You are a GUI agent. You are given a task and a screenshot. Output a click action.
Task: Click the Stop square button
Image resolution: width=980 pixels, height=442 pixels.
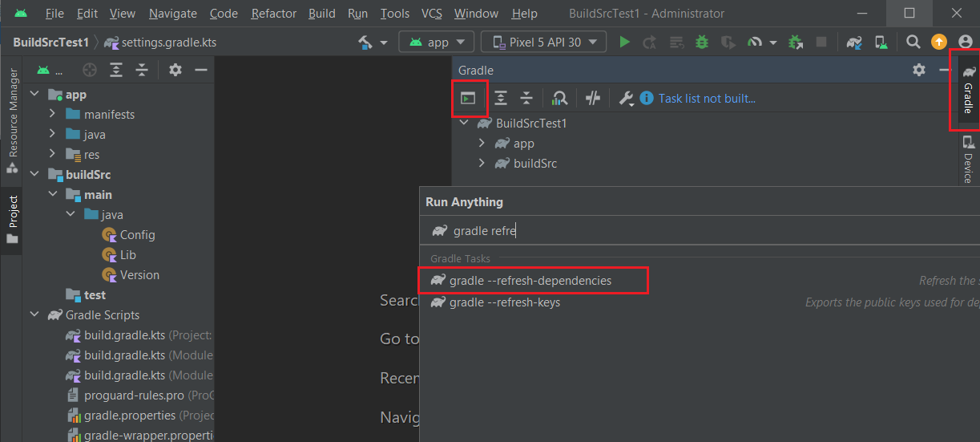click(821, 42)
